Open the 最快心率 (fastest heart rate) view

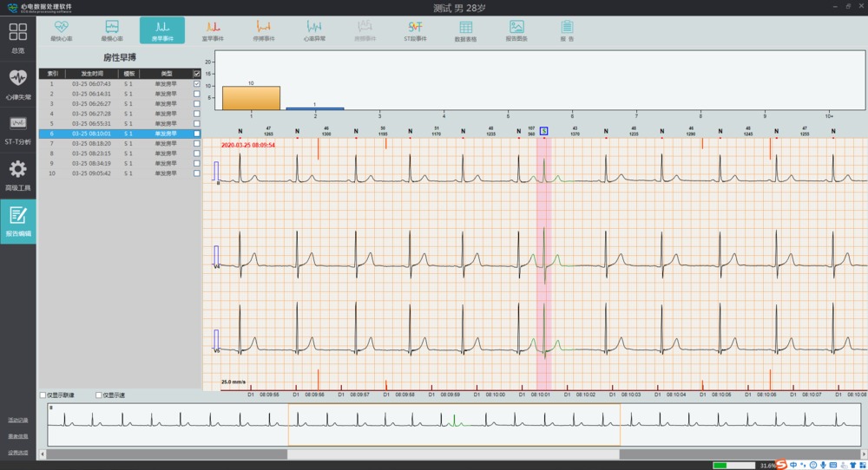[61, 30]
